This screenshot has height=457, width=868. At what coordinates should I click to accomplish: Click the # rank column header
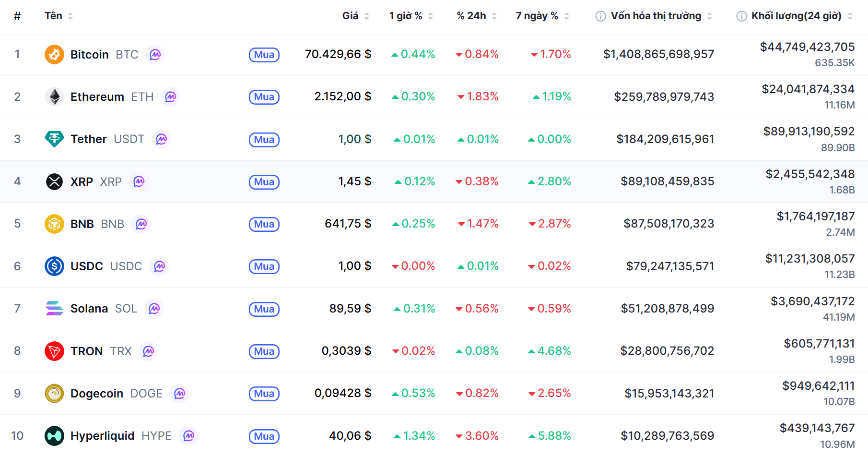pos(17,16)
